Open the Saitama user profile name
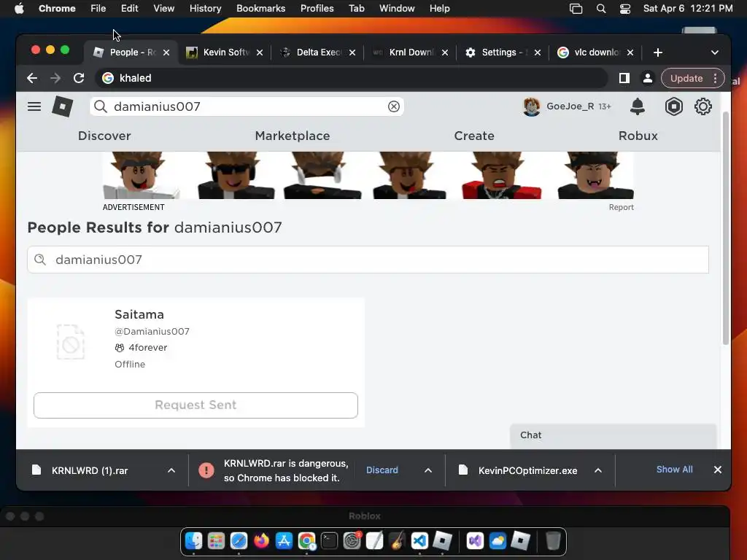The image size is (747, 560). point(139,314)
